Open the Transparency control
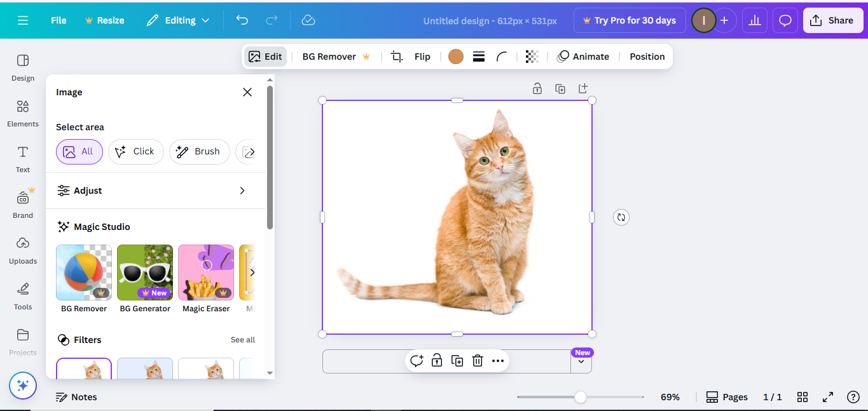The width and height of the screenshot is (868, 411). (532, 57)
